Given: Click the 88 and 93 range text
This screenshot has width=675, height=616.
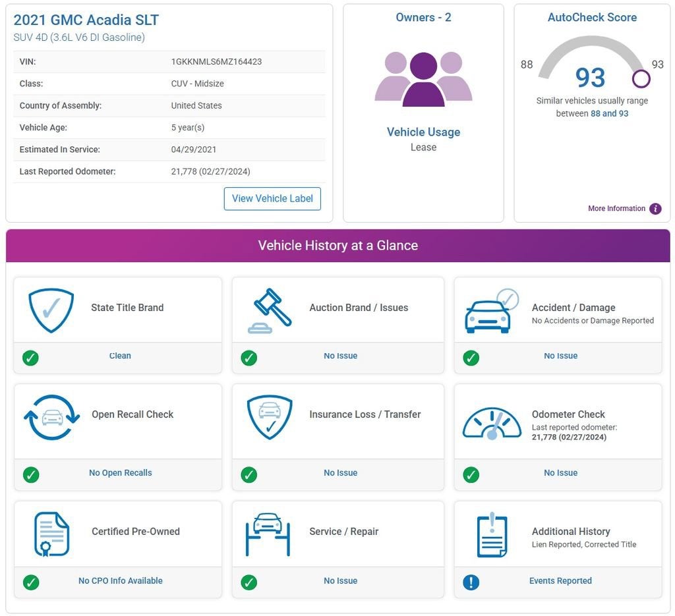Looking at the screenshot, I should pyautogui.click(x=609, y=113).
